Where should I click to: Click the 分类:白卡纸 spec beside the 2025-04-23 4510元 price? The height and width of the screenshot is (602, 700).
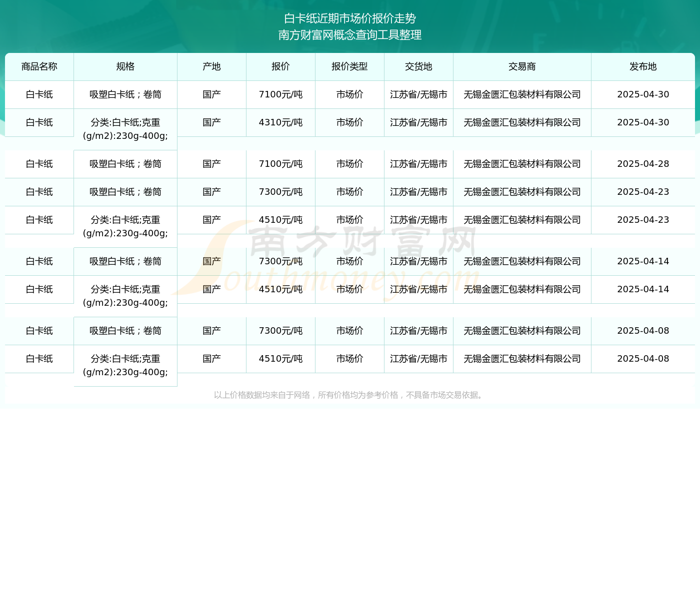point(125,226)
